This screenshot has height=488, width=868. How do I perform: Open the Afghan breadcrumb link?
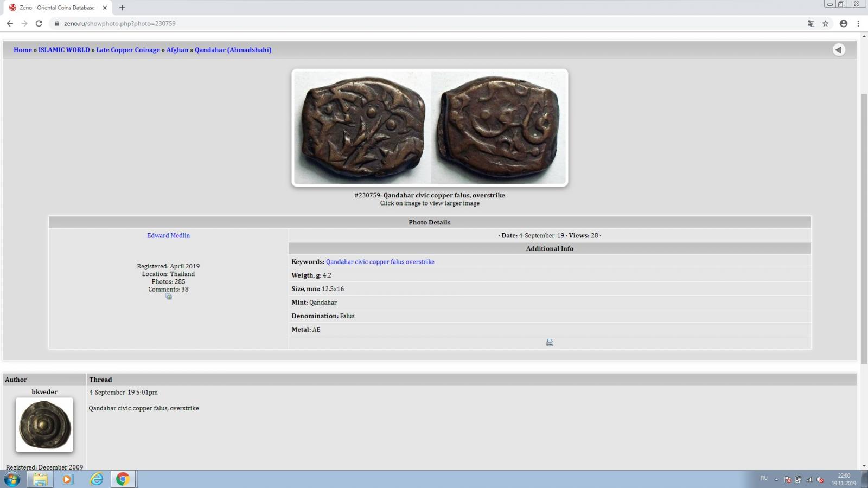pyautogui.click(x=177, y=50)
